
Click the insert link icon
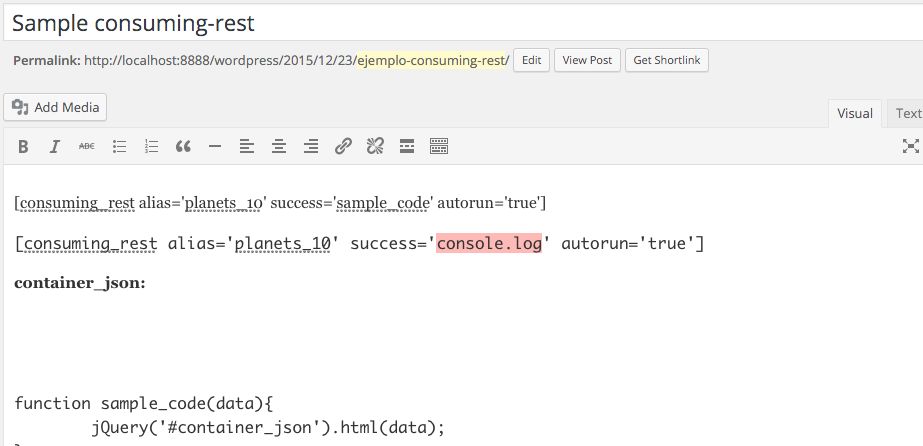(x=343, y=146)
